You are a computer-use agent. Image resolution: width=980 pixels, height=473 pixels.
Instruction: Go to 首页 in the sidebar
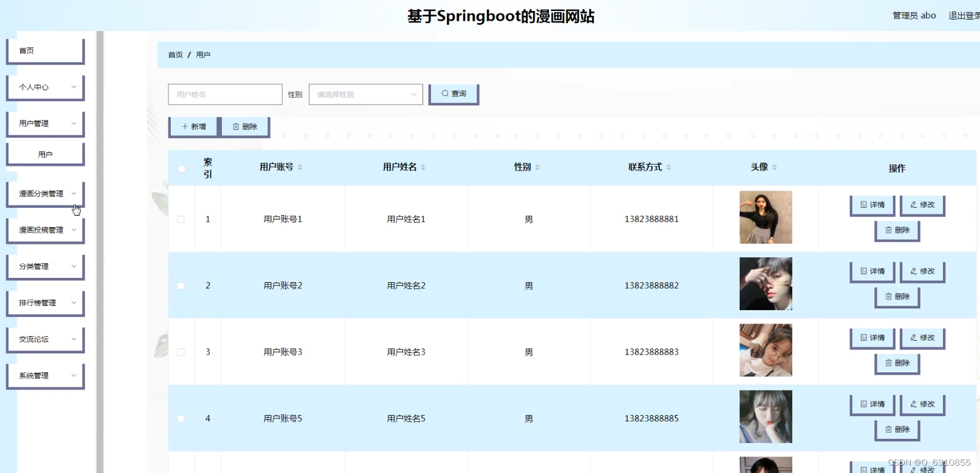pyautogui.click(x=46, y=51)
